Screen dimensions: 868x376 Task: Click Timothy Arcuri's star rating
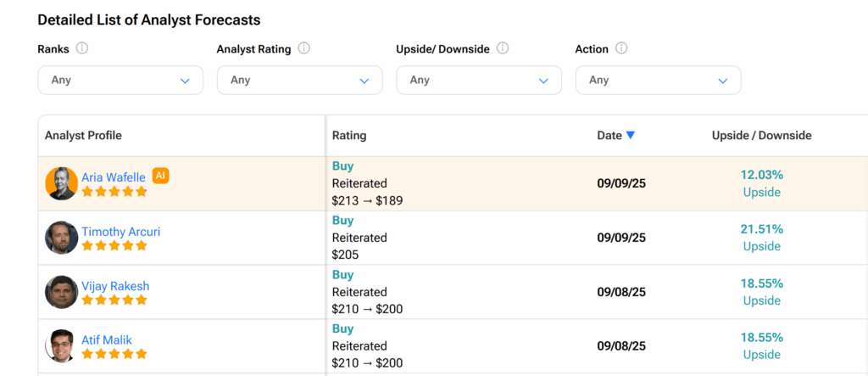114,246
